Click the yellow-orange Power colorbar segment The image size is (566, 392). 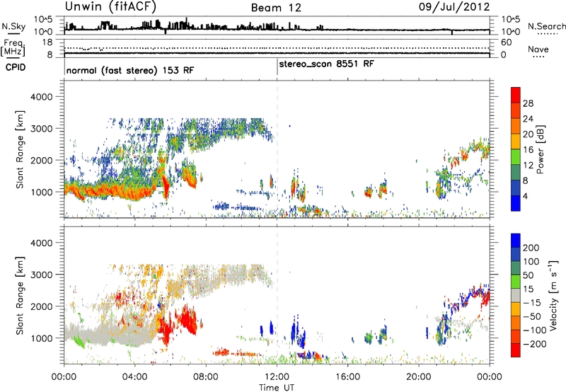click(x=516, y=141)
